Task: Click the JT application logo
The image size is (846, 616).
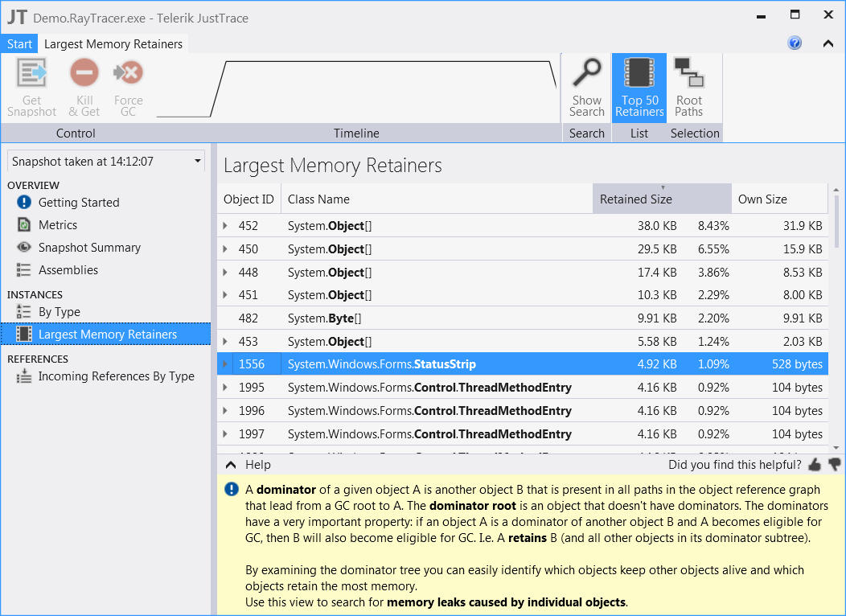Action: click(x=17, y=17)
